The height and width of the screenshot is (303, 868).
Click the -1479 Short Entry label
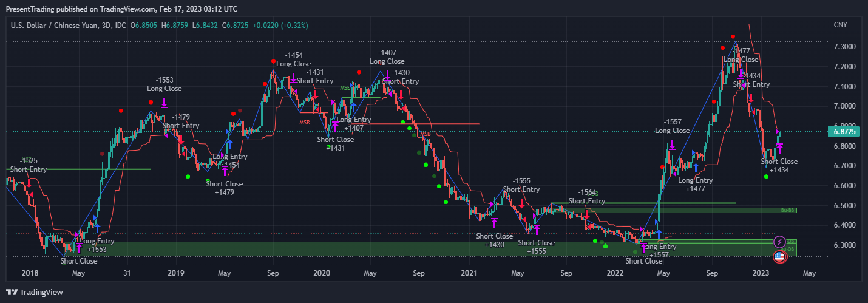181,121
